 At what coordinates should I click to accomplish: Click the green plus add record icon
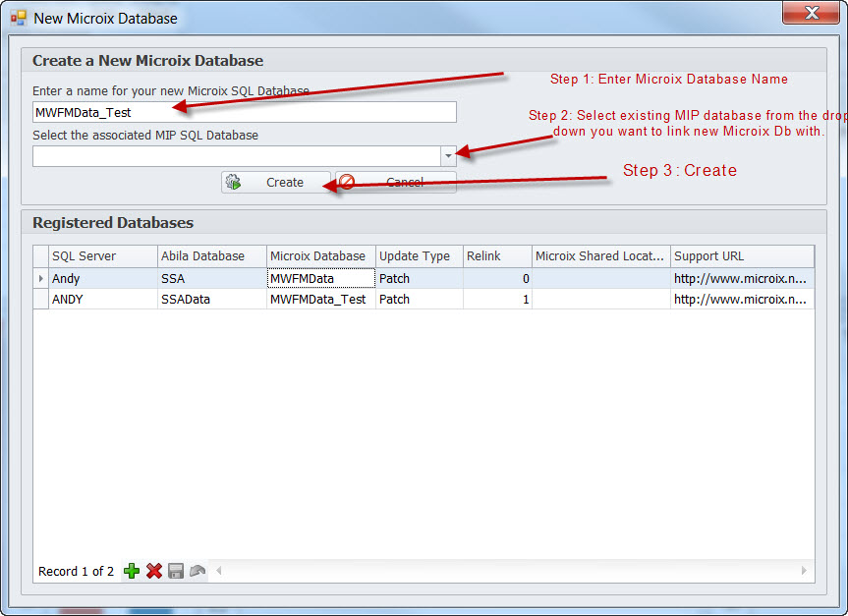tap(132, 571)
